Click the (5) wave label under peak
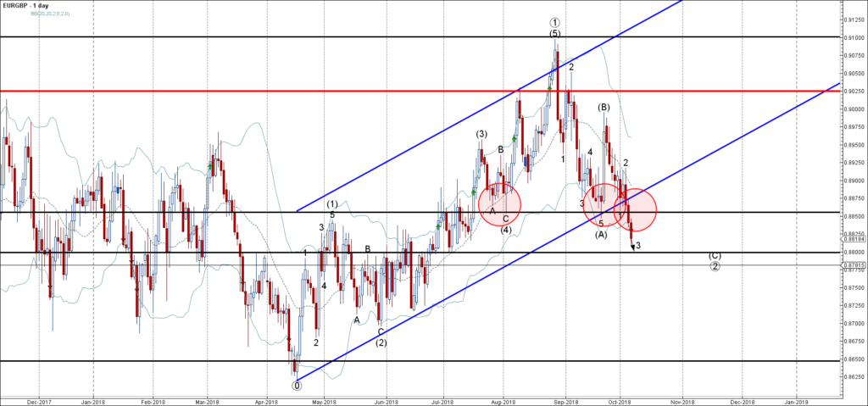The image size is (868, 406). coord(554,34)
